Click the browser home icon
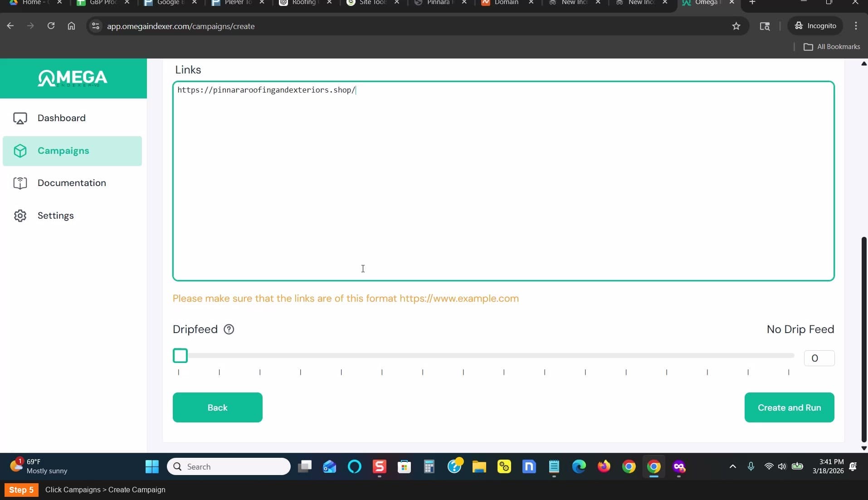 tap(71, 26)
